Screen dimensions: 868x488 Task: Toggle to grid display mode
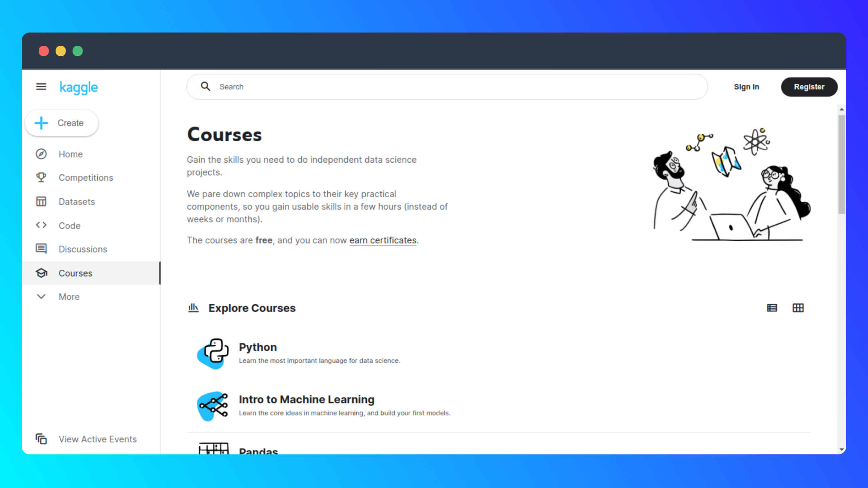coord(798,308)
